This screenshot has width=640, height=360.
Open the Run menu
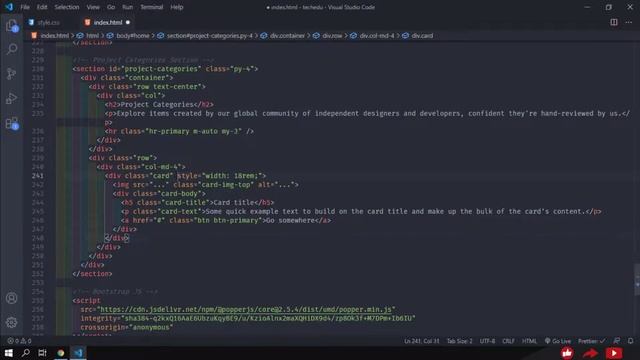point(127,7)
